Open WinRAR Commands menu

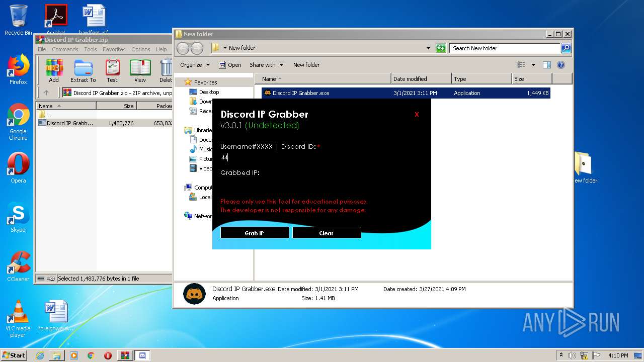point(65,49)
